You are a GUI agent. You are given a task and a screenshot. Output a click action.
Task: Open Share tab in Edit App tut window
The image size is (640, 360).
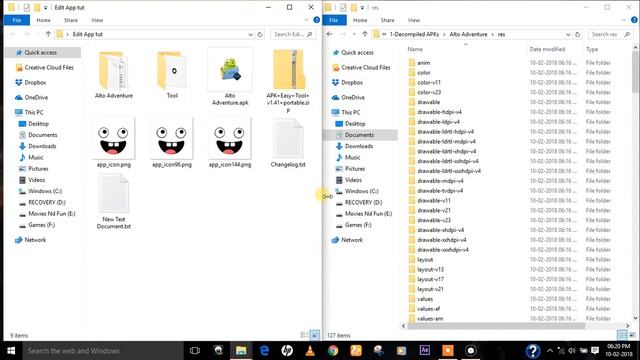[71, 20]
